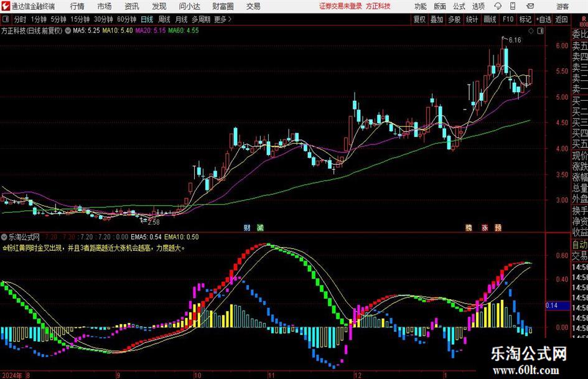Open the 版面 menu
Image resolution: width=588 pixels, height=379 pixels.
tap(439, 6)
